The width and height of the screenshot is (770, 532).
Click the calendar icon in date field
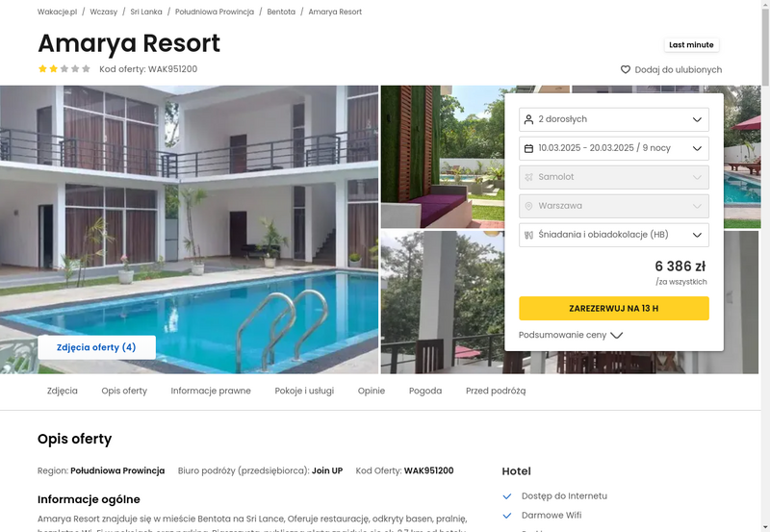pos(528,148)
